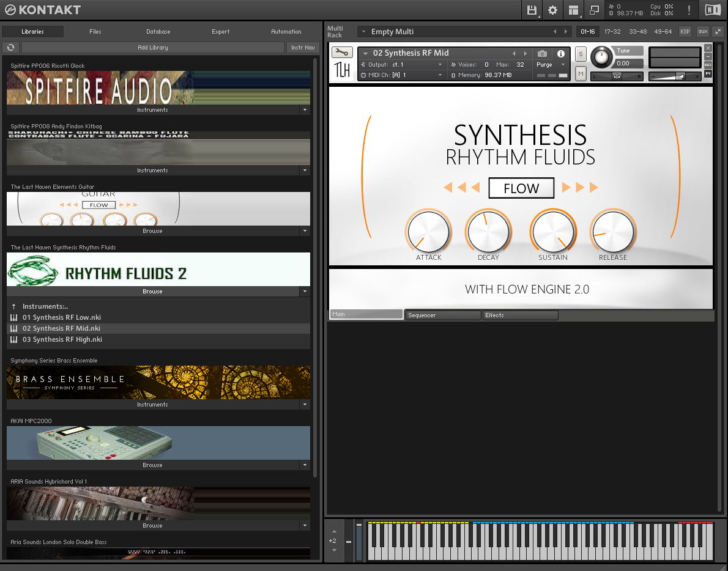
Task: Refresh the libraries list
Action: 10,47
